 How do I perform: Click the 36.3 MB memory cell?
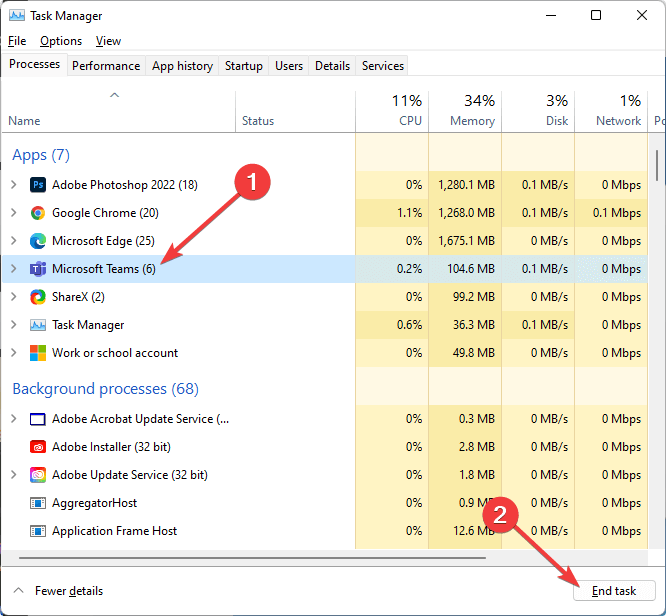465,325
